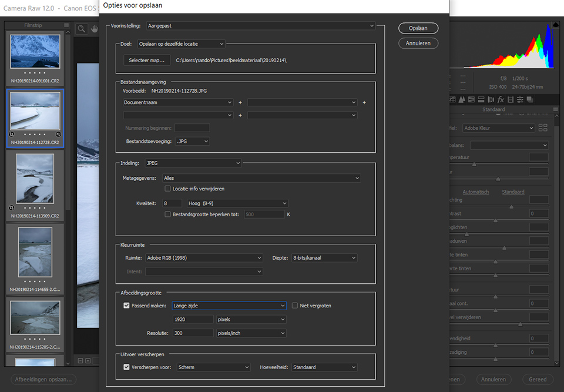
Task: Open the Ruimte Adobe RGB (1998) dropdown
Action: pos(204,258)
